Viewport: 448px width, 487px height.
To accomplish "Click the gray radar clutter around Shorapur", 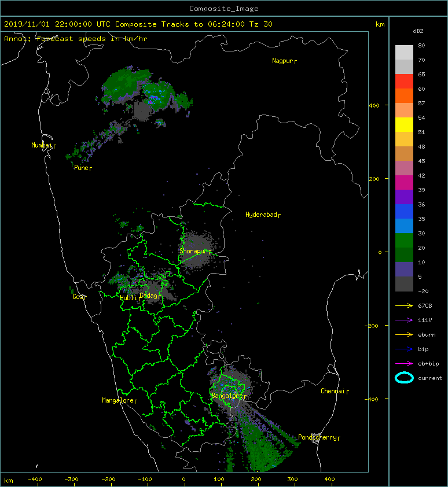I will click(196, 250).
